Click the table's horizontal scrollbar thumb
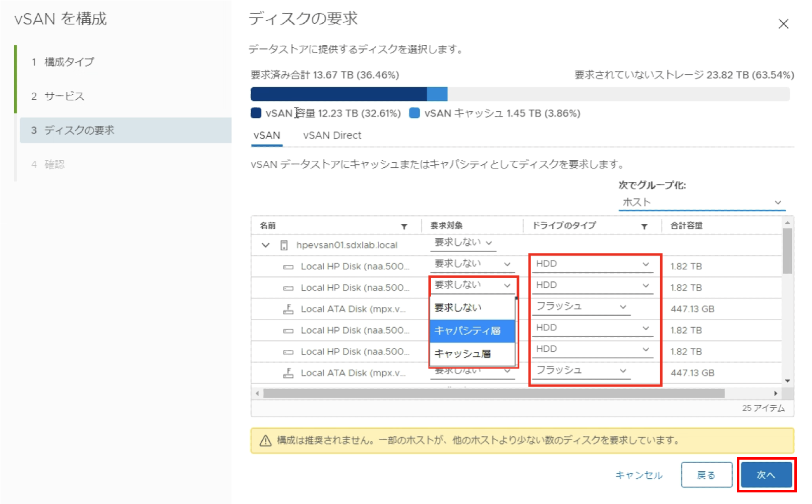The width and height of the screenshot is (812, 504). click(494, 393)
